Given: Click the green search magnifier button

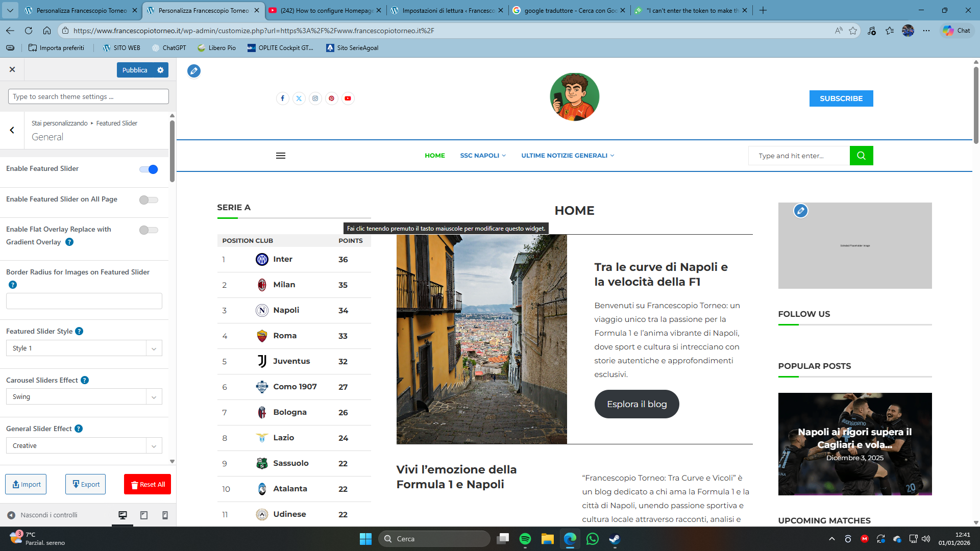Looking at the screenshot, I should 861,156.
